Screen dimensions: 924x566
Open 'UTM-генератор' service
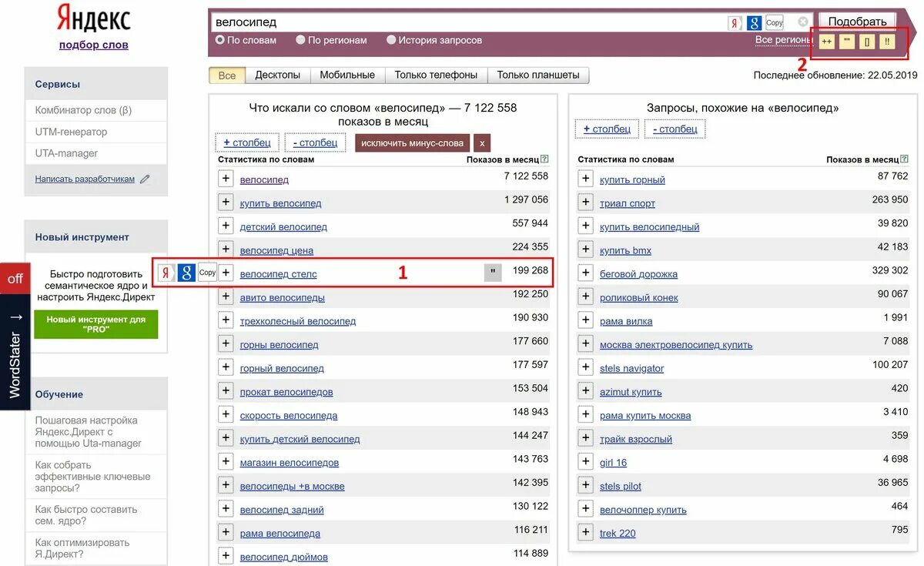click(71, 132)
